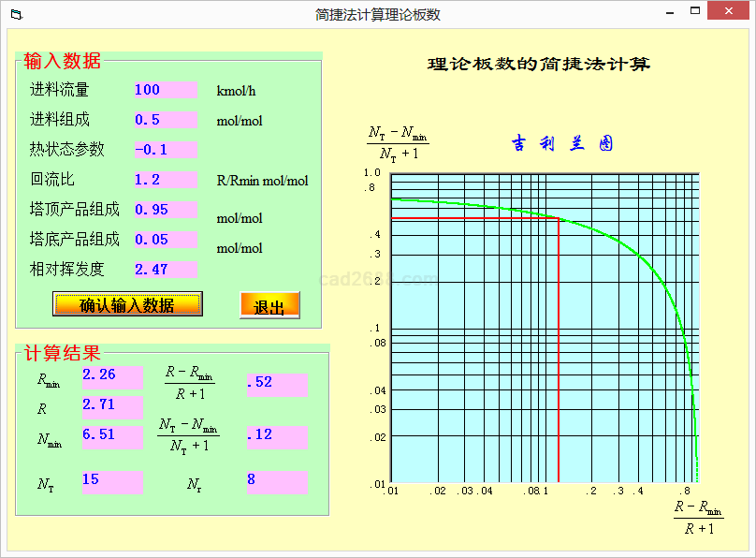This screenshot has height=558, width=756.
Task: Click the Rmin result box
Action: point(111,377)
